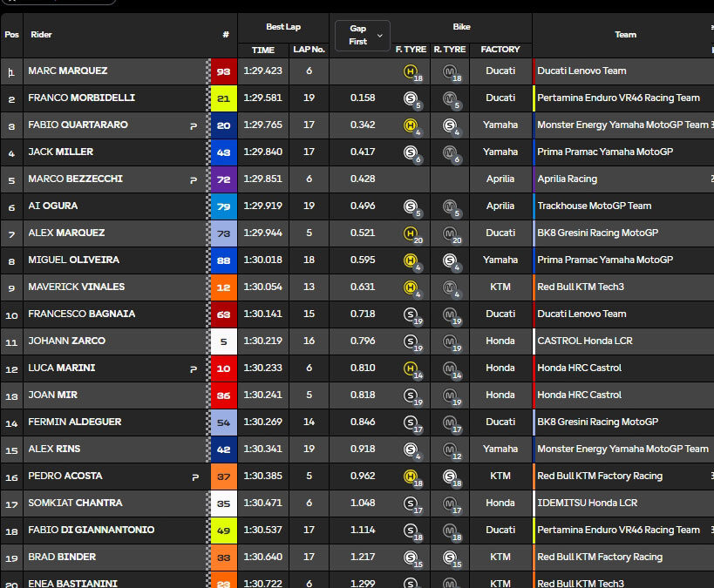Click Fabio Quartararo hard front tyre icon

[411, 125]
